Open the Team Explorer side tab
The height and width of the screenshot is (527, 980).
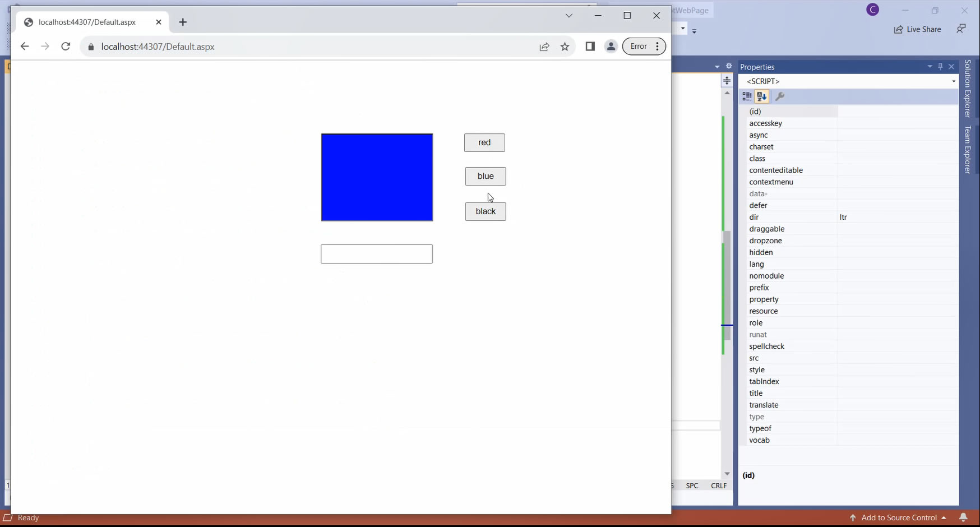coord(968,149)
